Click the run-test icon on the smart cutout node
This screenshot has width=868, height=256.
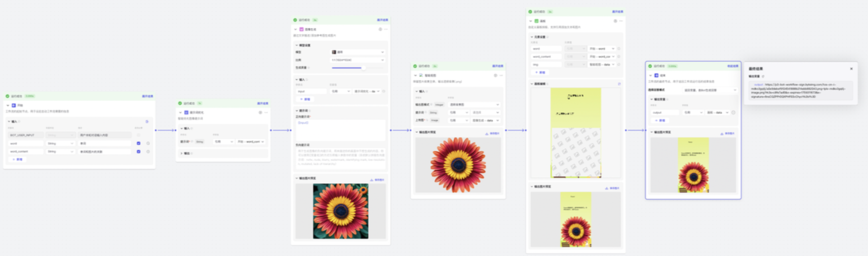coord(495,75)
